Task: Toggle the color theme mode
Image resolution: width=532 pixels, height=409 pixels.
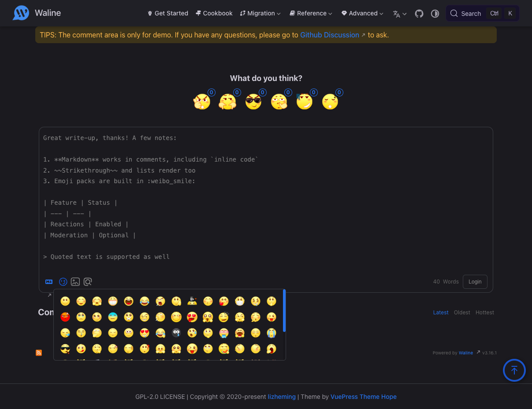Action: click(x=435, y=14)
